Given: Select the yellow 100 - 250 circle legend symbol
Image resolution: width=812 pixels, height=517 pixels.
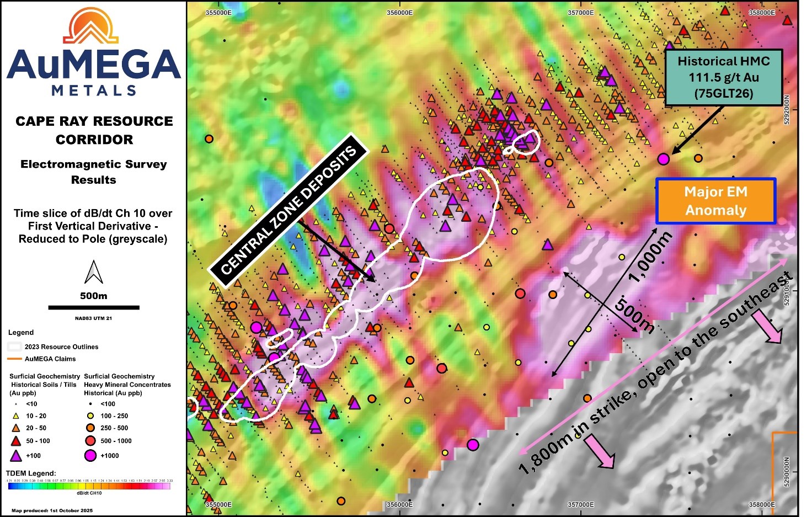Looking at the screenshot, I should (90, 416).
